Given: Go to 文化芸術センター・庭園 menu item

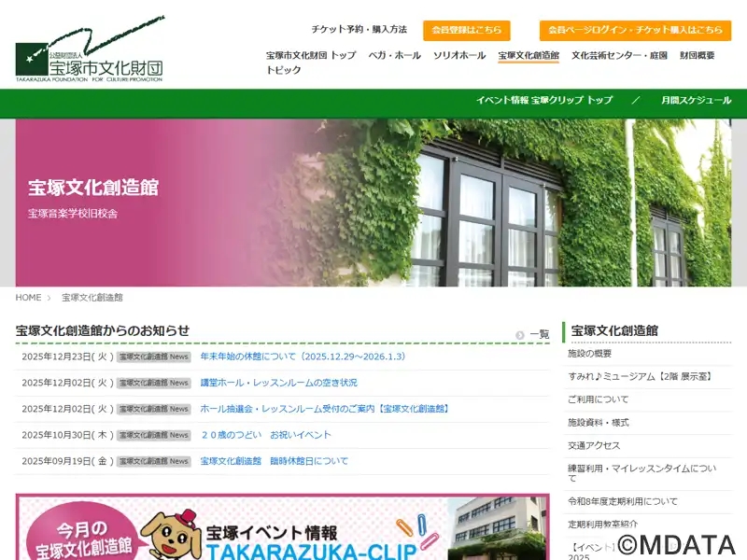Looking at the screenshot, I should click(619, 56).
